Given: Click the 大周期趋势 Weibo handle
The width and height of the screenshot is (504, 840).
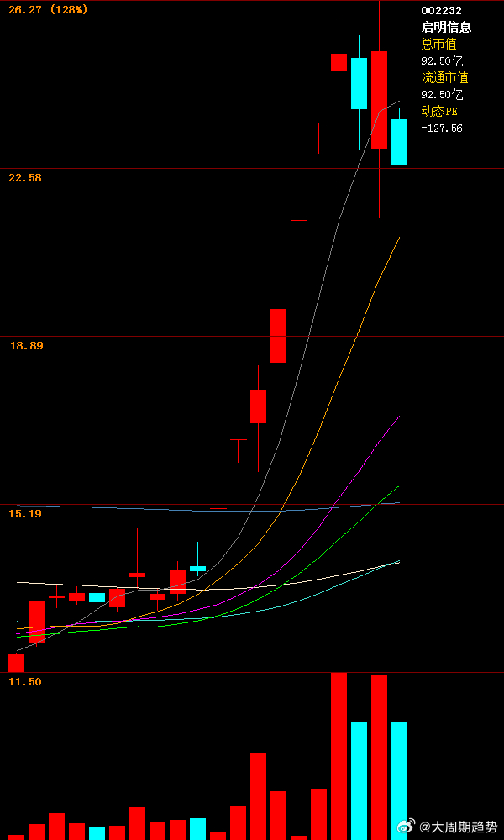Looking at the screenshot, I should pos(458,827).
